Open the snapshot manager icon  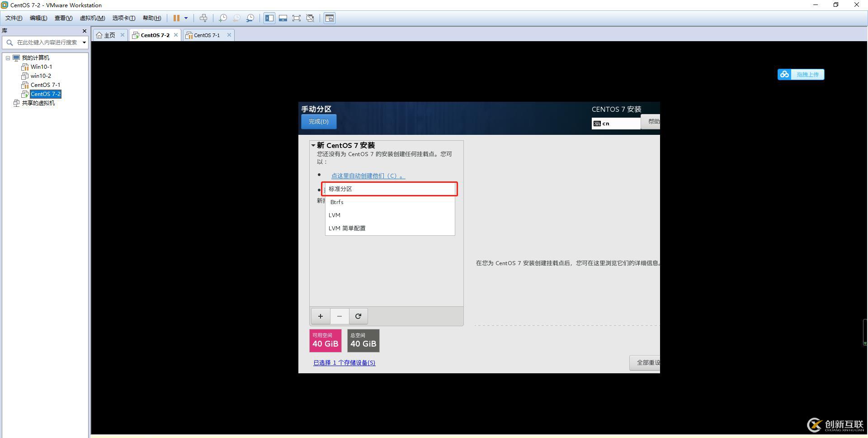[x=250, y=18]
